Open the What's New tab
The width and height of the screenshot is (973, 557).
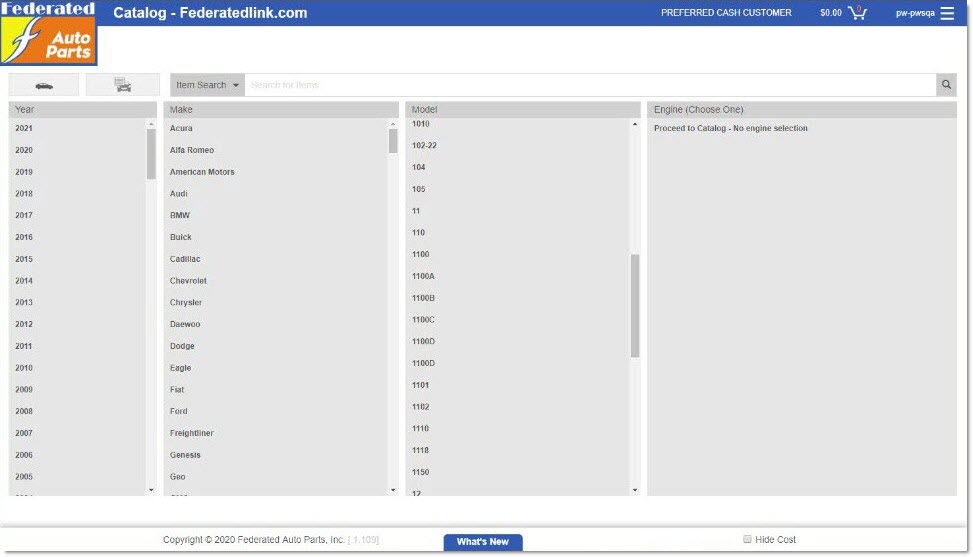[x=483, y=542]
